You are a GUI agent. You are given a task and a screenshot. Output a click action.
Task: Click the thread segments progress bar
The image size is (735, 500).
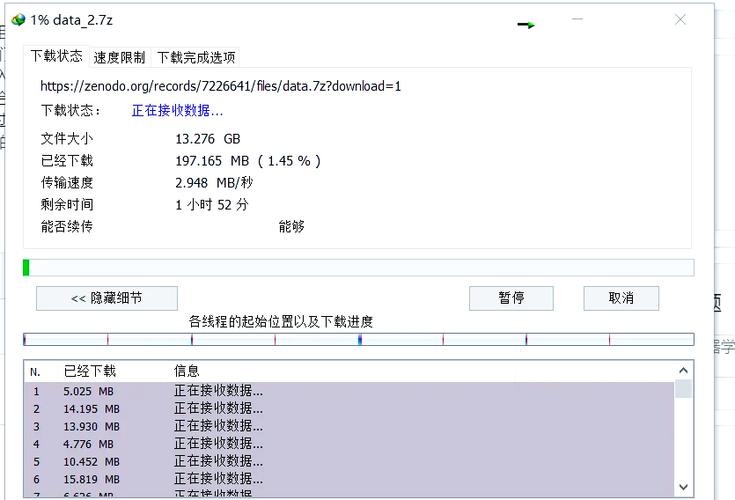tap(359, 339)
